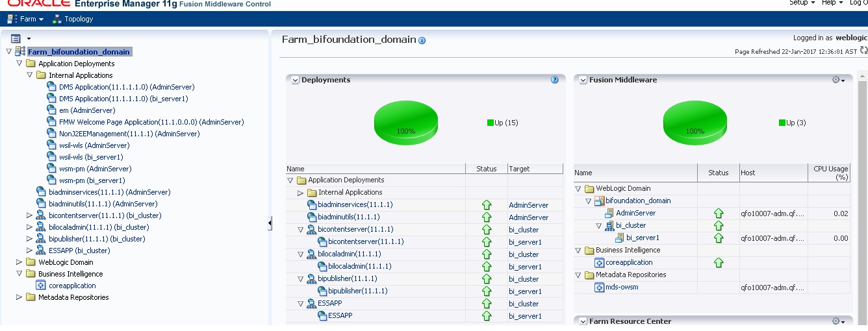868x331 pixels.
Task: Click the em (AdminServer) application icon
Action: tap(52, 110)
